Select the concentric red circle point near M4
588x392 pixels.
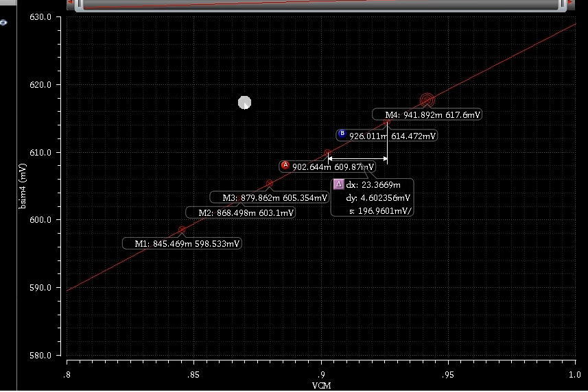(x=427, y=101)
